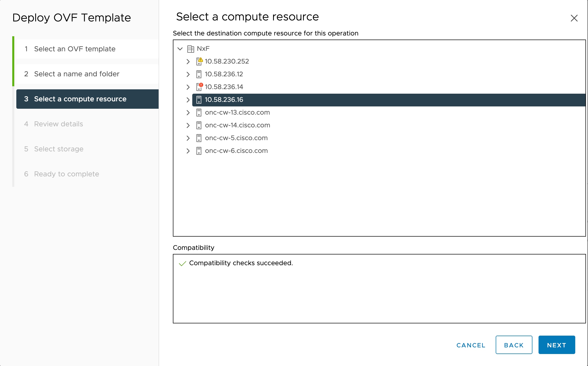This screenshot has width=588, height=366.
Task: Go to step 2 Select a name and folder
Action: 87,74
